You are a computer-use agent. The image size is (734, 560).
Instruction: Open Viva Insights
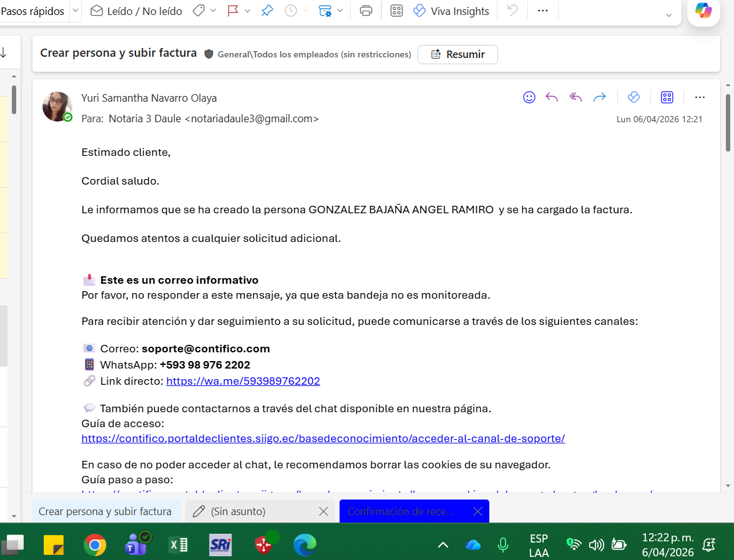451,11
